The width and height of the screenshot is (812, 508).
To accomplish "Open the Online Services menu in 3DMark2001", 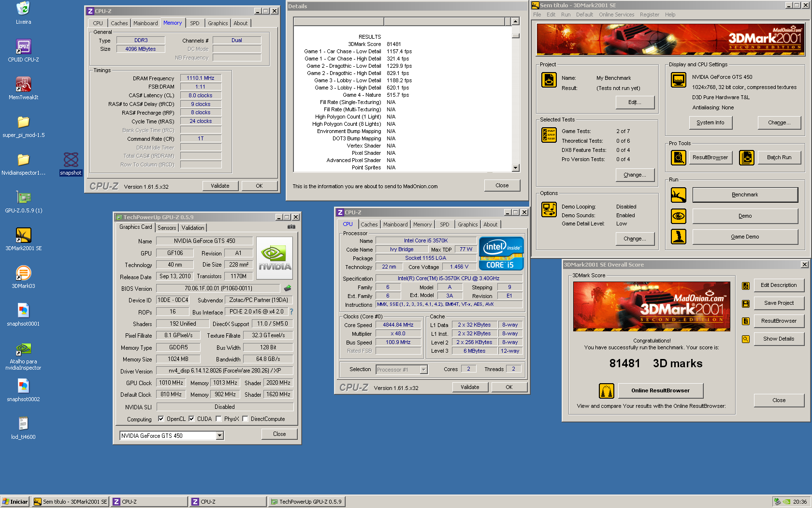I will tap(616, 15).
